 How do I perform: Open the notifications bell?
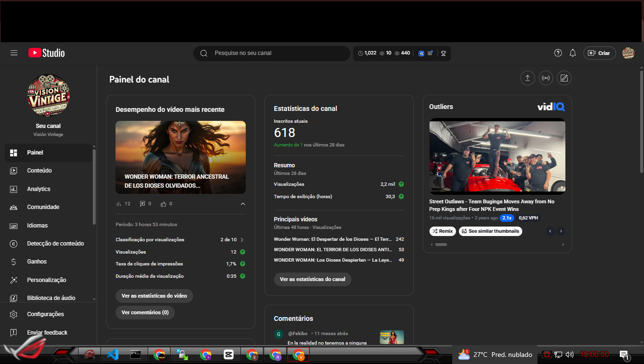(x=572, y=53)
